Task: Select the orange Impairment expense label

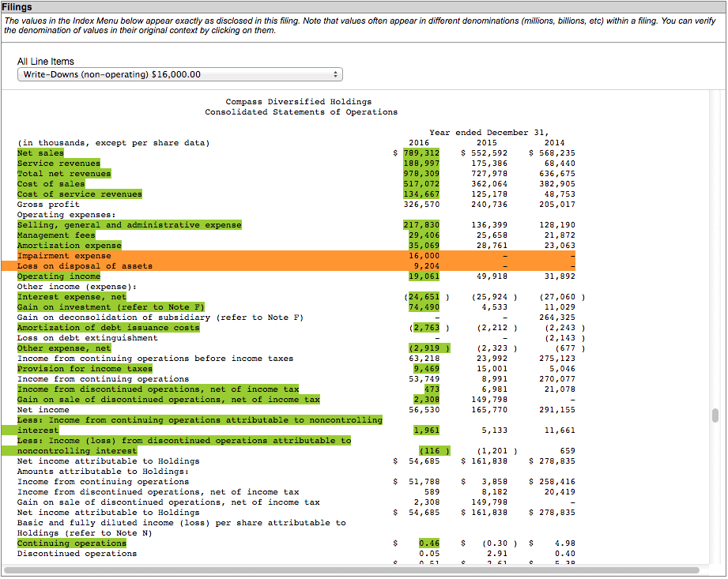Action: (x=64, y=256)
